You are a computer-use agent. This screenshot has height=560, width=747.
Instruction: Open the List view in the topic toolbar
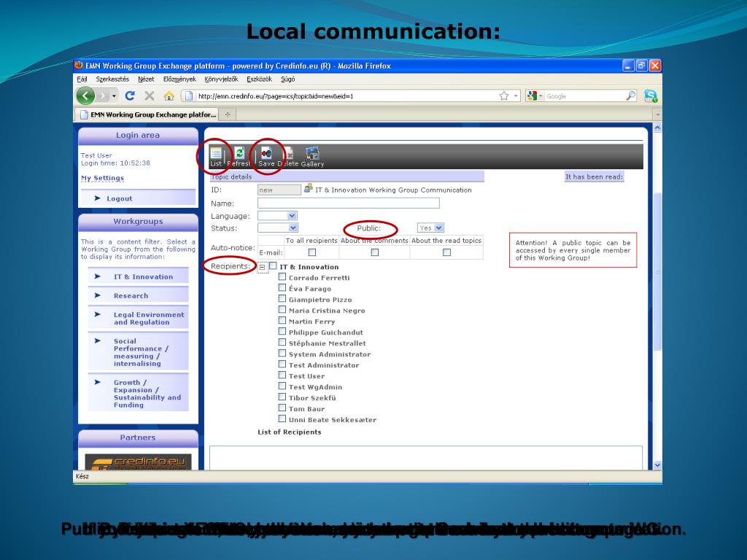(216, 157)
